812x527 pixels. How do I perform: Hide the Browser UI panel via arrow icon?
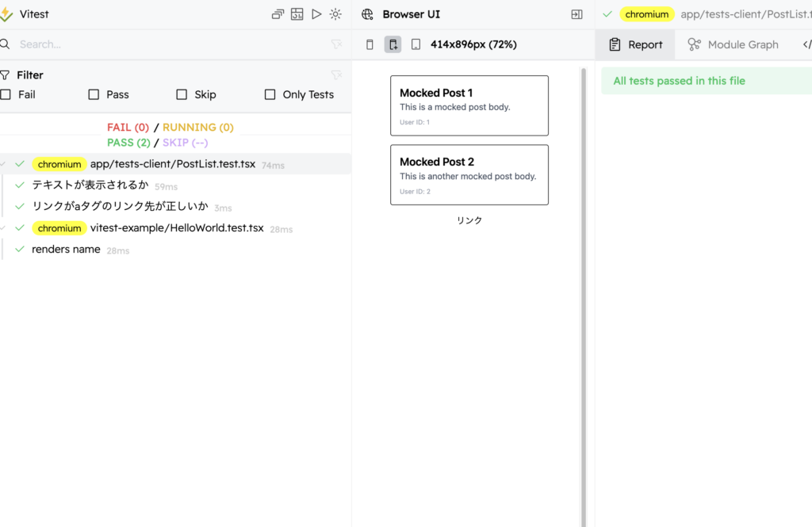(576, 14)
